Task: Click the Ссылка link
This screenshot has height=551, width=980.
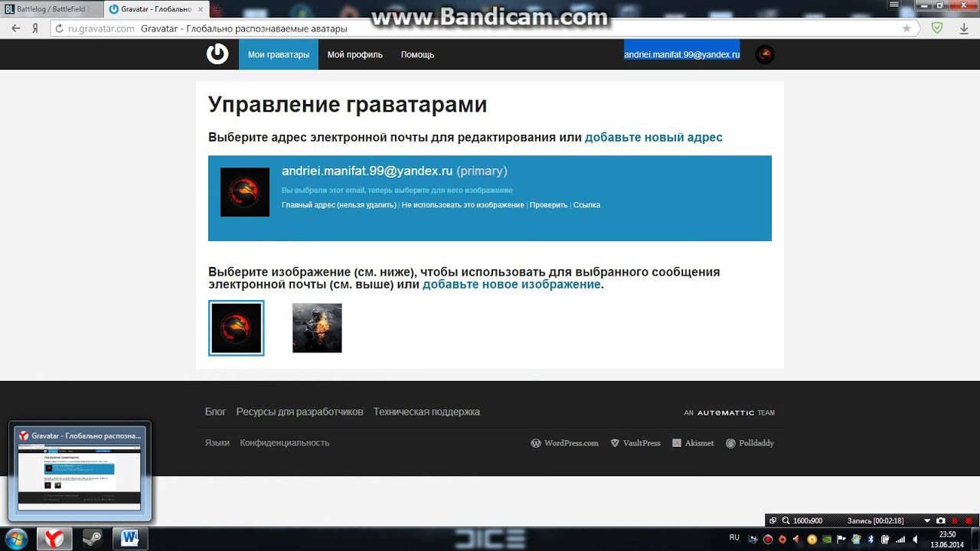Action: click(x=586, y=205)
